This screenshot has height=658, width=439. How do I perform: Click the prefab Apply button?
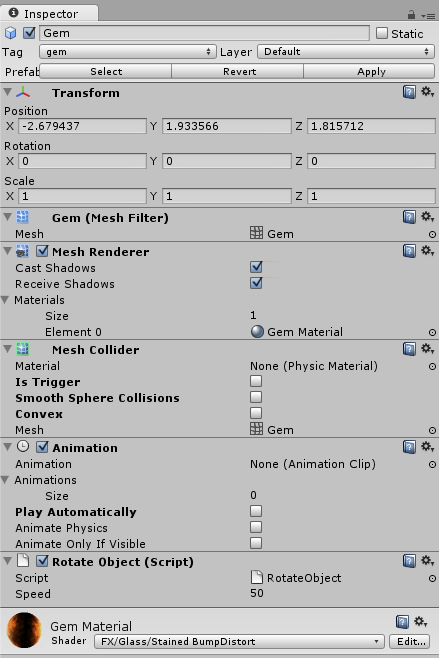point(369,71)
